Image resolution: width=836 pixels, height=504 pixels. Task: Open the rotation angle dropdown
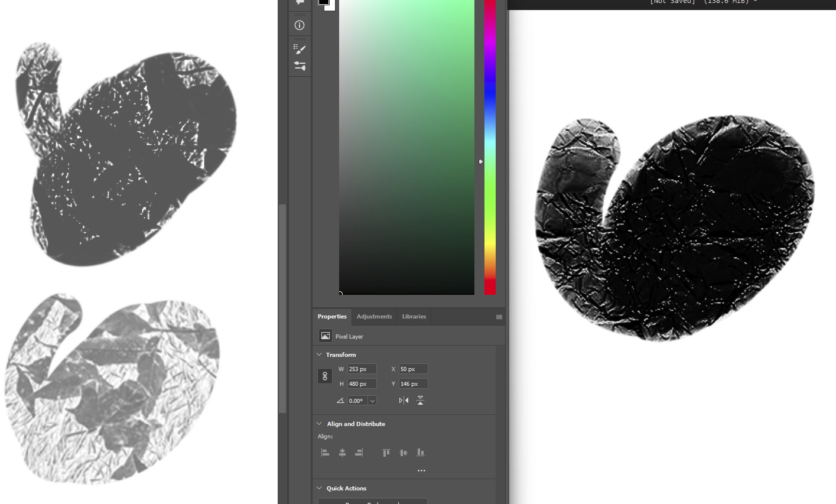coord(372,401)
